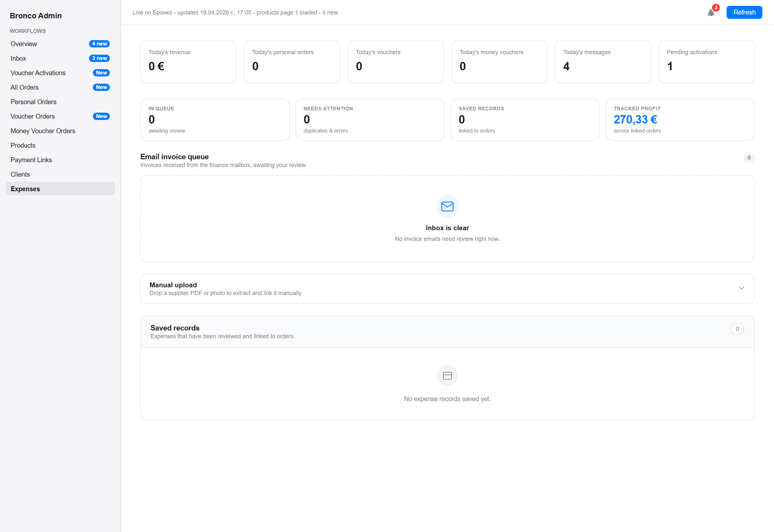Click the '0' counter on Email invoice queue
The image size is (774, 532).
pyautogui.click(x=749, y=157)
